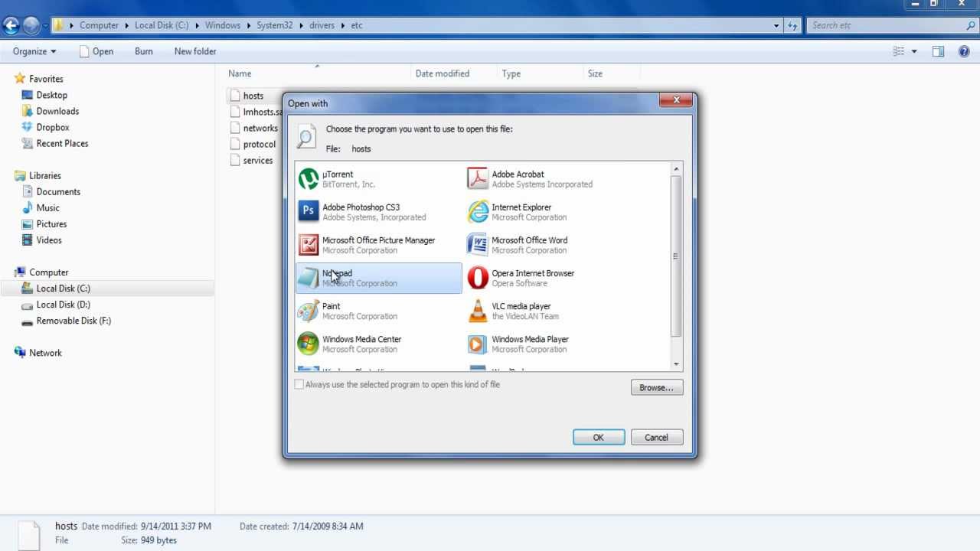Confirm with the OK button
The height and width of the screenshot is (551, 980).
click(599, 437)
